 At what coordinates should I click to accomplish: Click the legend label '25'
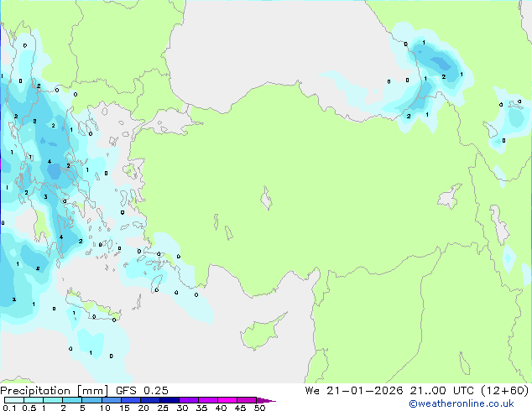(163, 408)
